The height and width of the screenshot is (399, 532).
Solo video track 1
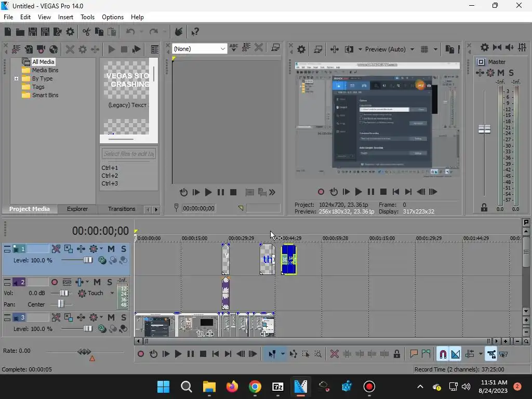124,249
